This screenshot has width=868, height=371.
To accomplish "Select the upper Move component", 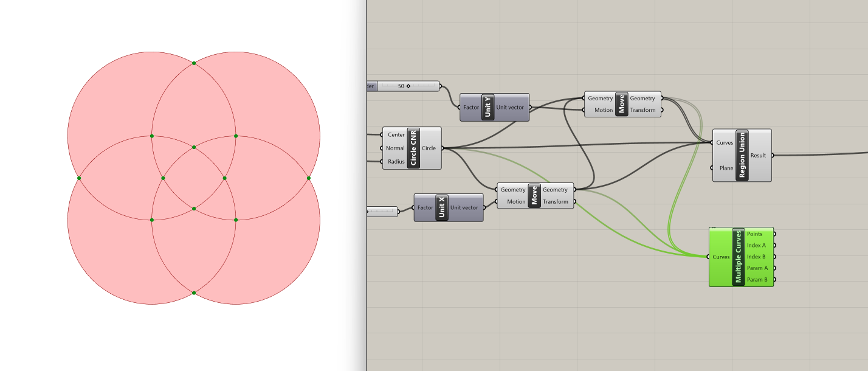I will (621, 104).
